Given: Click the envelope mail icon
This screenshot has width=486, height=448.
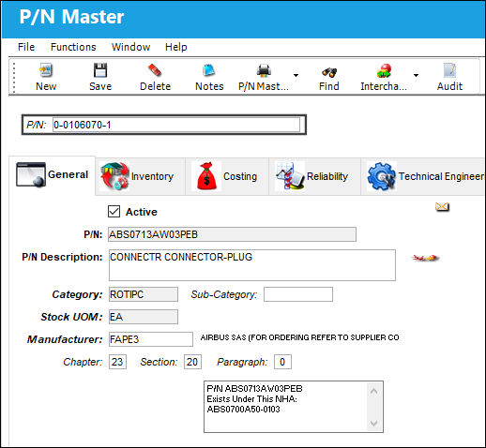Looking at the screenshot, I should [442, 206].
